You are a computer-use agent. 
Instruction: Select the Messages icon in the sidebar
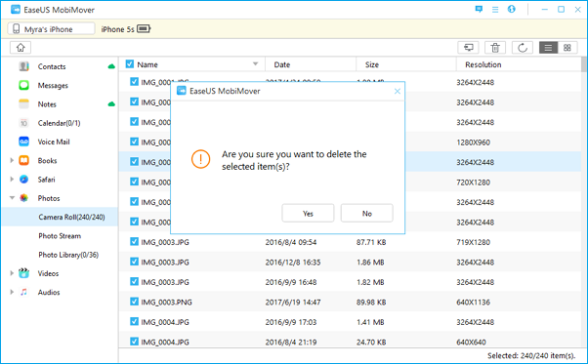24,85
